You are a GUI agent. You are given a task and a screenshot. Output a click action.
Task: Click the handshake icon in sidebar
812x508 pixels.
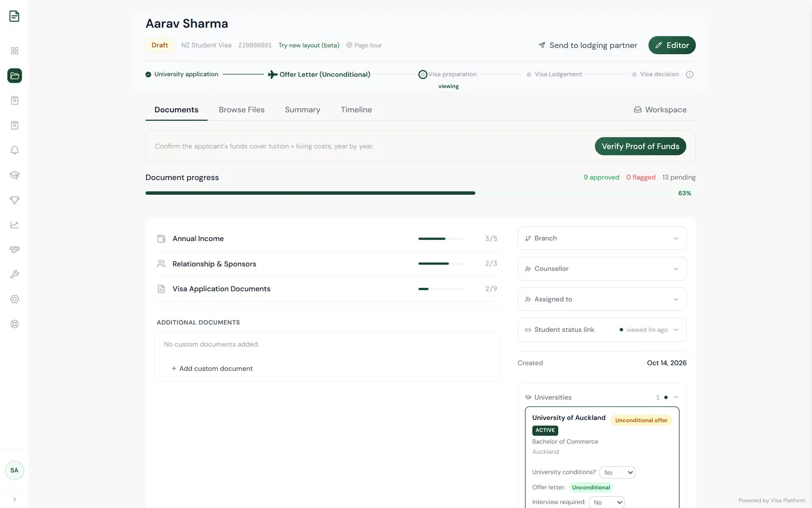15,249
